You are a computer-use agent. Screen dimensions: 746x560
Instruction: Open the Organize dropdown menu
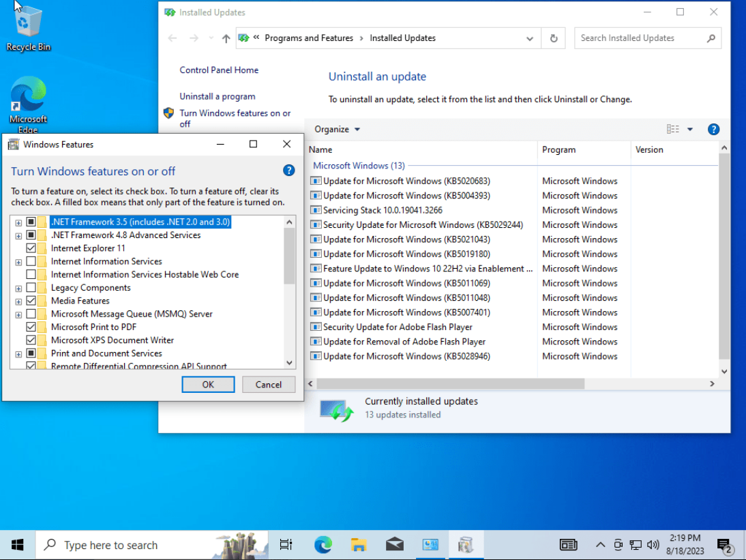pyautogui.click(x=337, y=130)
